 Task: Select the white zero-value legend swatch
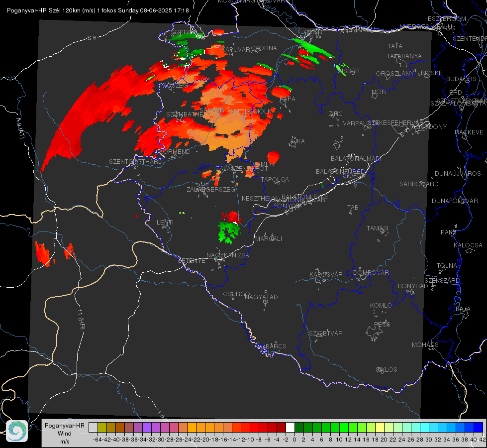click(290, 427)
